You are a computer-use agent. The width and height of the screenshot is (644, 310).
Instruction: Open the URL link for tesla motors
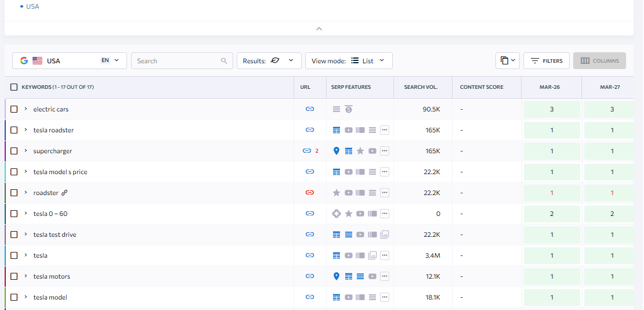(x=310, y=276)
